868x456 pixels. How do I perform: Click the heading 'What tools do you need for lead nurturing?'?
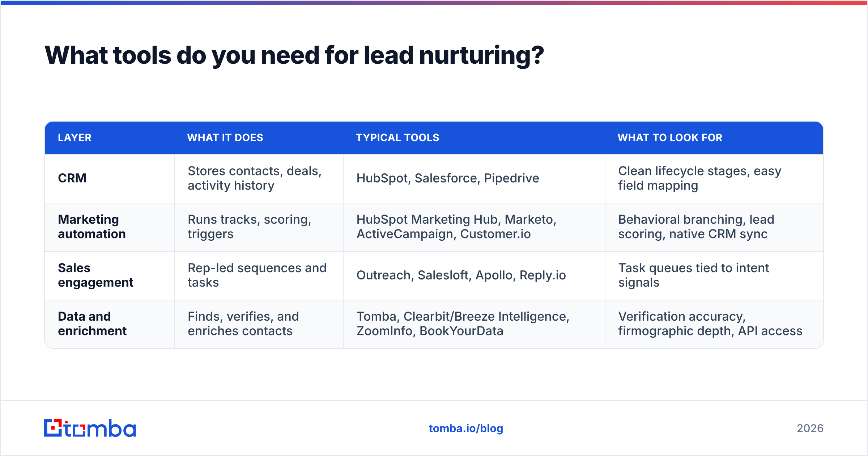[294, 55]
